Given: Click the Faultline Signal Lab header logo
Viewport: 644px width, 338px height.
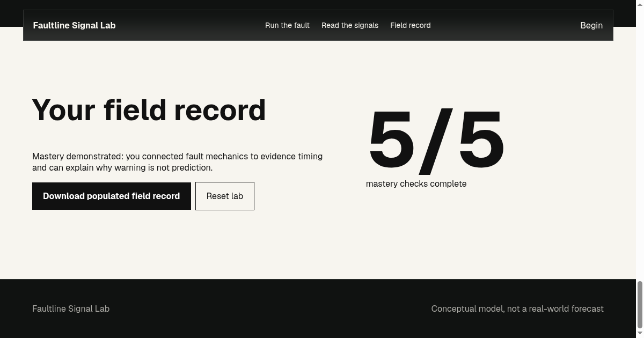Looking at the screenshot, I should point(74,25).
